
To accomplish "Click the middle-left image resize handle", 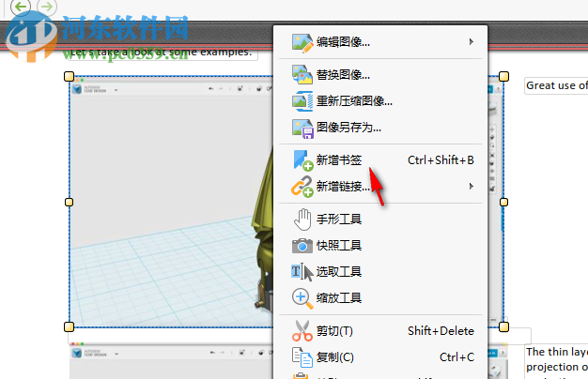I will pyautogui.click(x=69, y=203).
